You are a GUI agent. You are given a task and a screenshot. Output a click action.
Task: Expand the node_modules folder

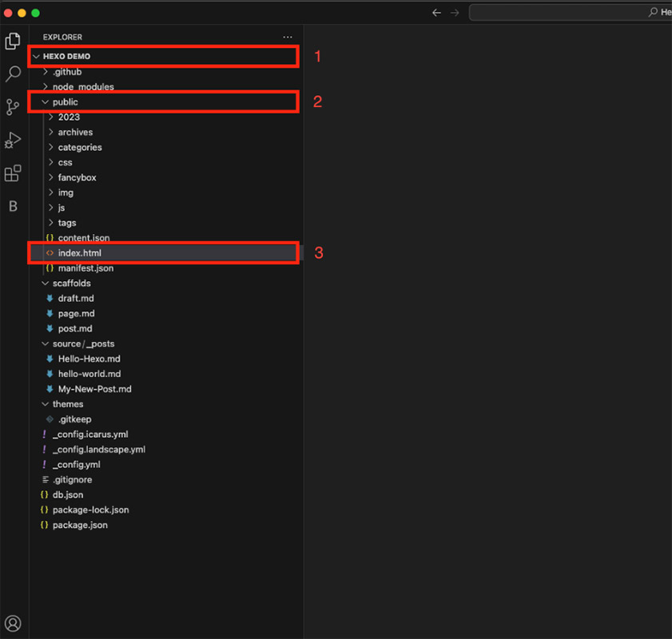coord(166,86)
